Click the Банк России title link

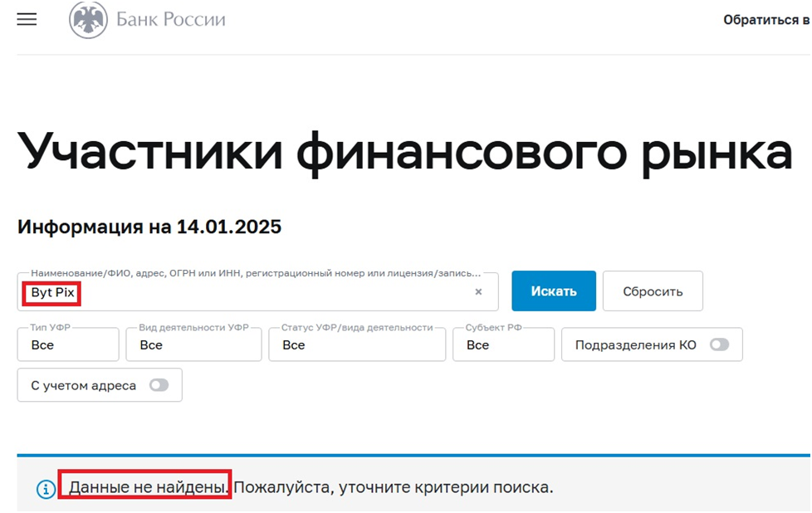pyautogui.click(x=171, y=20)
